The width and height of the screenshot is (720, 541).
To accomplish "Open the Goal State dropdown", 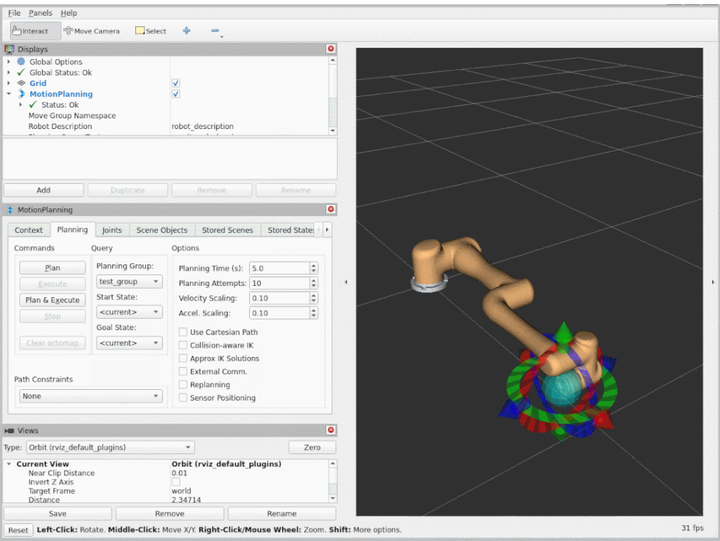I will click(x=129, y=343).
